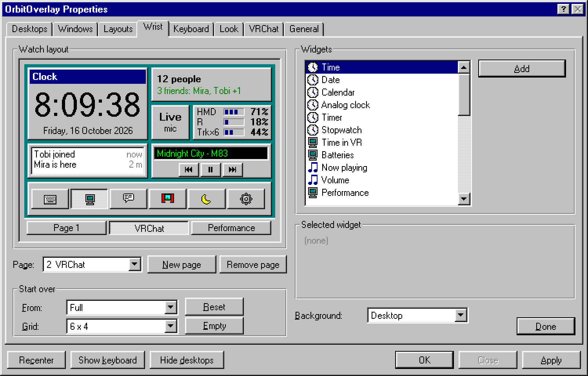588x376 pixels.
Task: Click the widgets list scroll up arrow
Action: tap(464, 67)
